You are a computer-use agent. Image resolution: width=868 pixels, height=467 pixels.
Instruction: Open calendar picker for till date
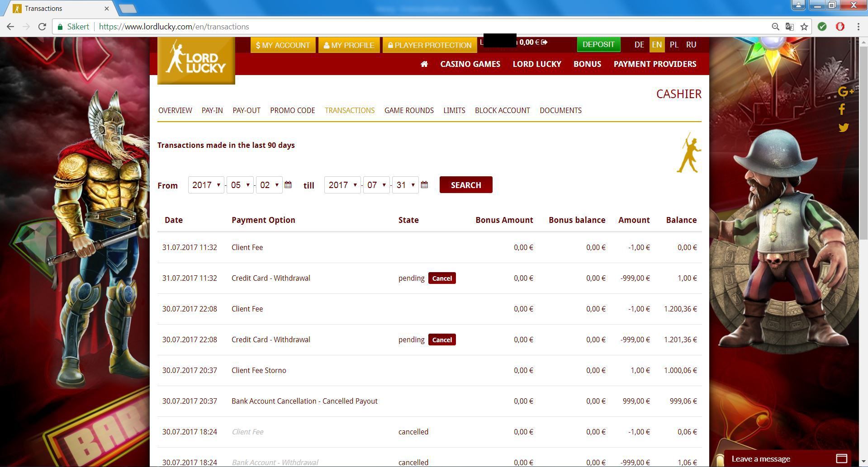pos(424,185)
